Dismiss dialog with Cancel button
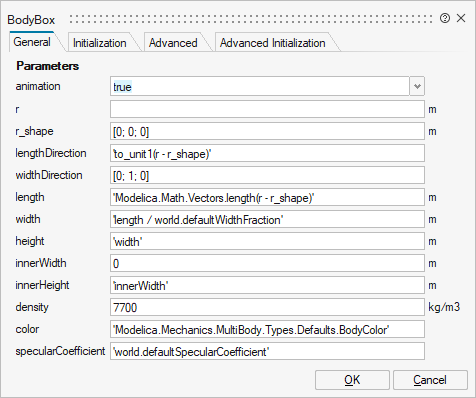 (x=430, y=380)
